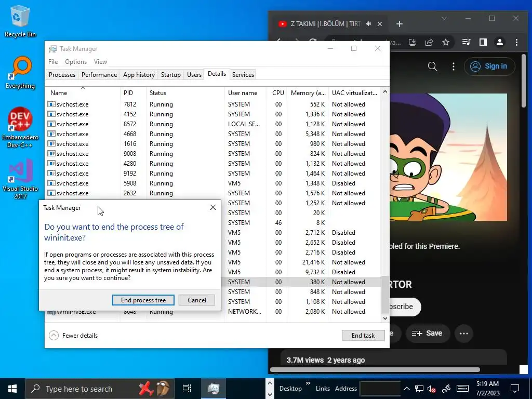Open the View menu in Task Manager
The image size is (532, 399).
pyautogui.click(x=100, y=62)
